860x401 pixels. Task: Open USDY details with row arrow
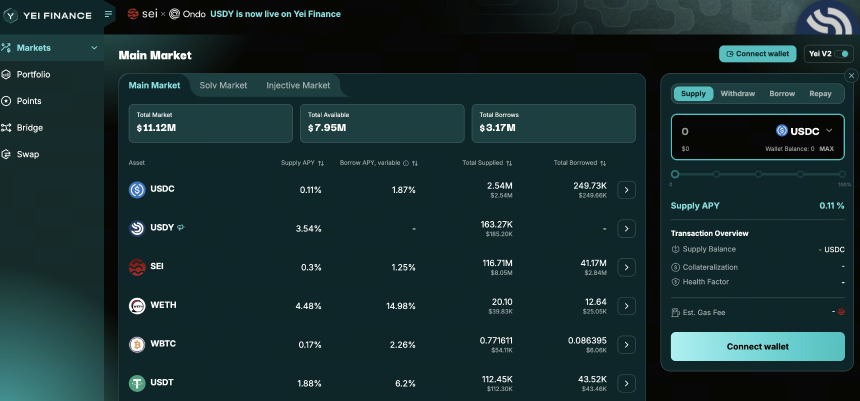point(626,228)
